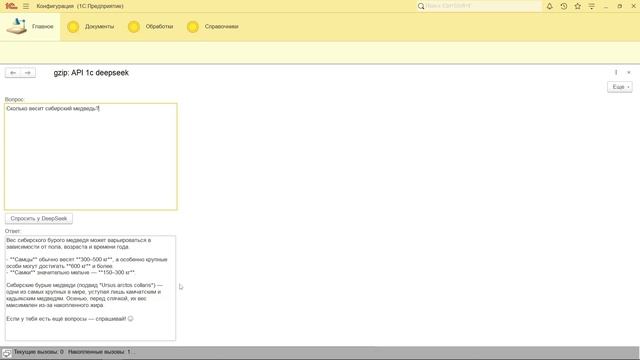This screenshot has width=640, height=360.
Task: Click the 1C logo icon
Action: (x=11, y=6)
